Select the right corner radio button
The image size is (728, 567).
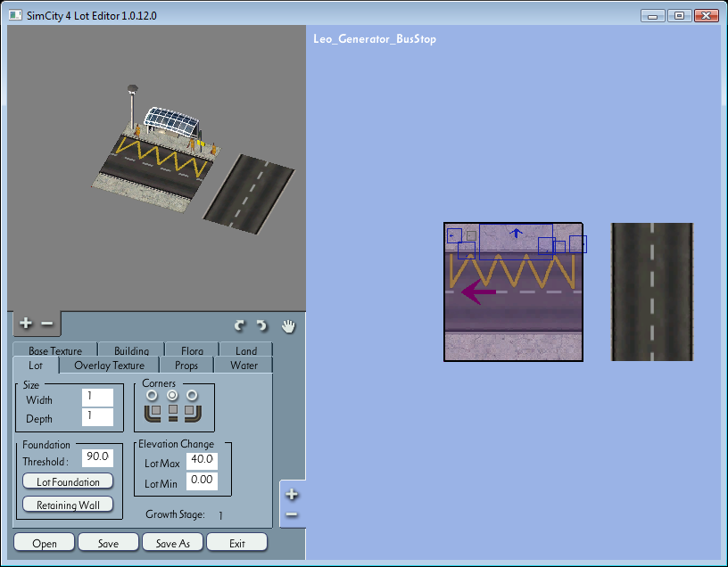click(192, 395)
